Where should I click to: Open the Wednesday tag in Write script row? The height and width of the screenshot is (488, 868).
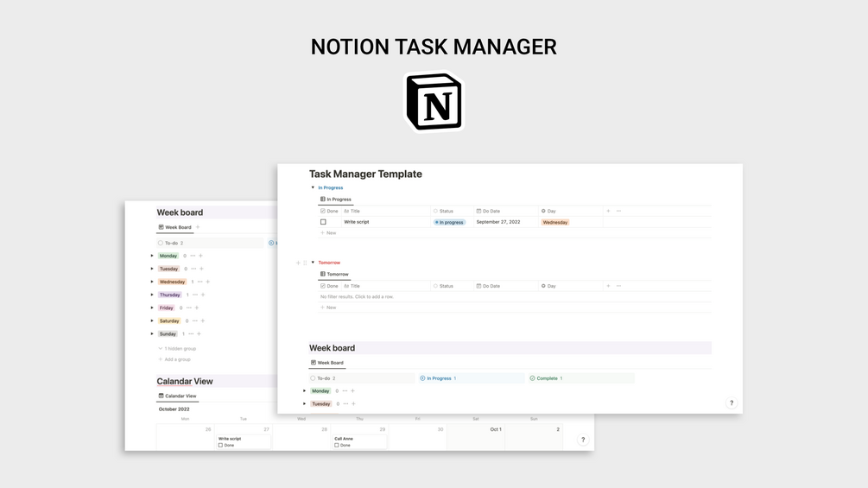[x=554, y=223]
